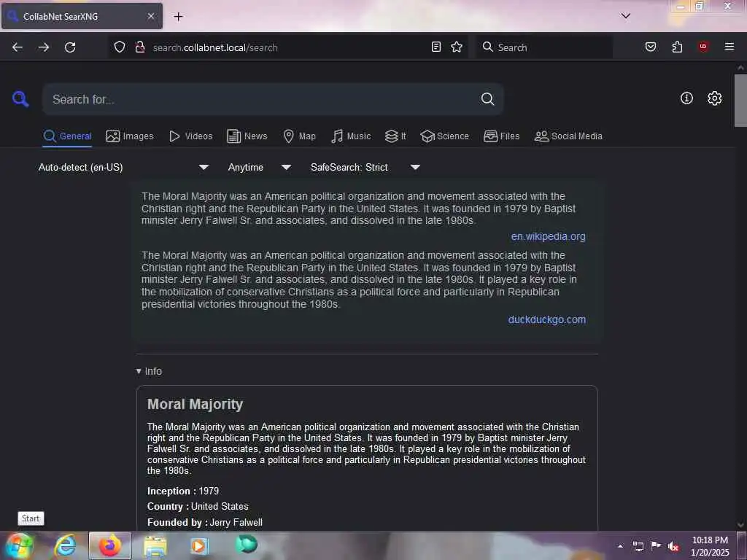Select the General search category
Viewport: 747px width, 560px height.
67,136
